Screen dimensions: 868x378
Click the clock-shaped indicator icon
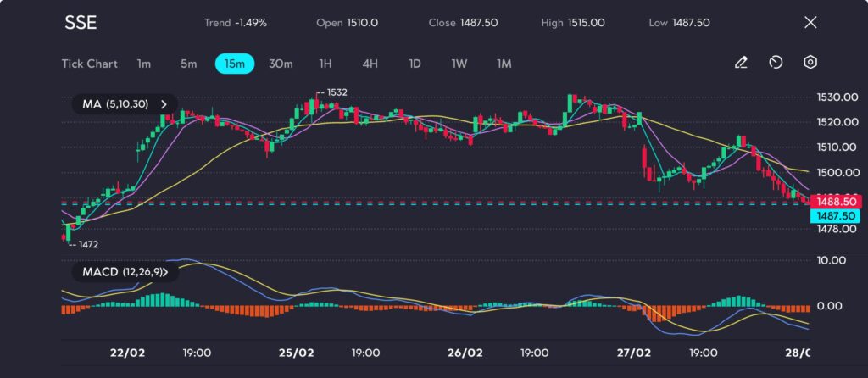(x=775, y=63)
